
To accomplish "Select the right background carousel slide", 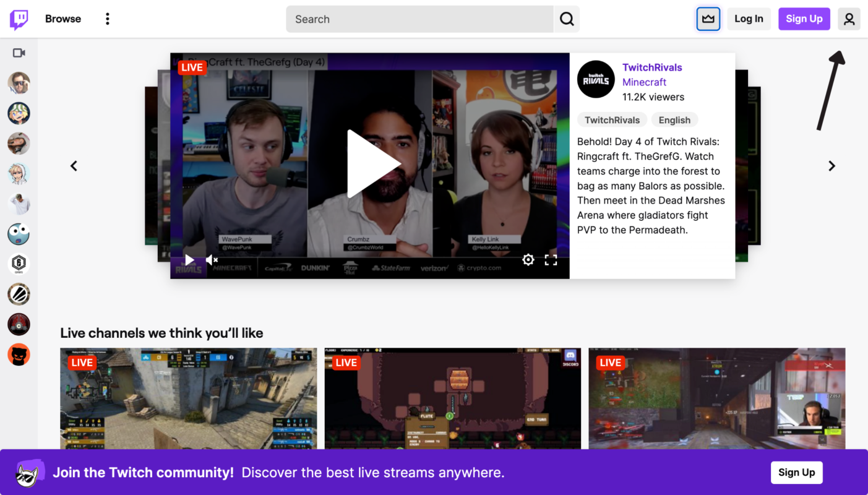I will (x=748, y=166).
